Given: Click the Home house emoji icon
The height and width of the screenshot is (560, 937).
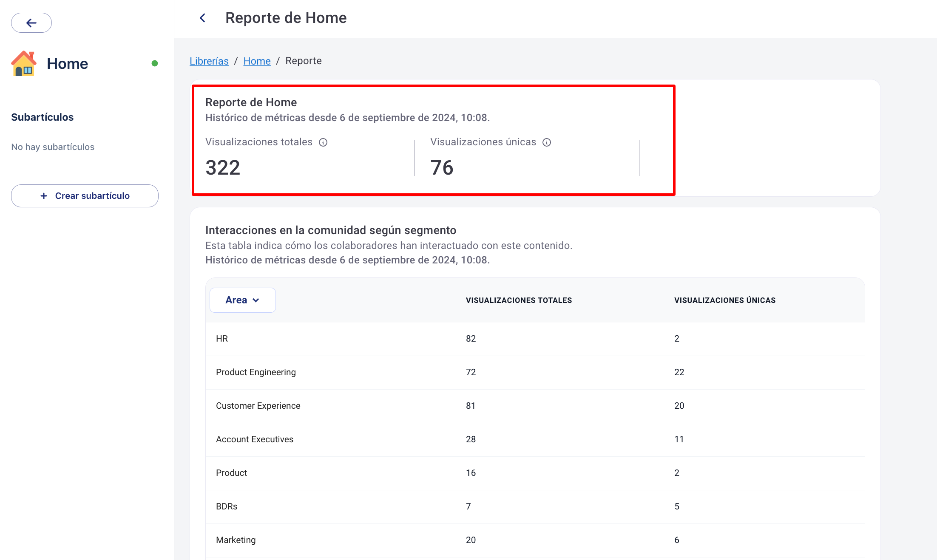Looking at the screenshot, I should click(24, 64).
